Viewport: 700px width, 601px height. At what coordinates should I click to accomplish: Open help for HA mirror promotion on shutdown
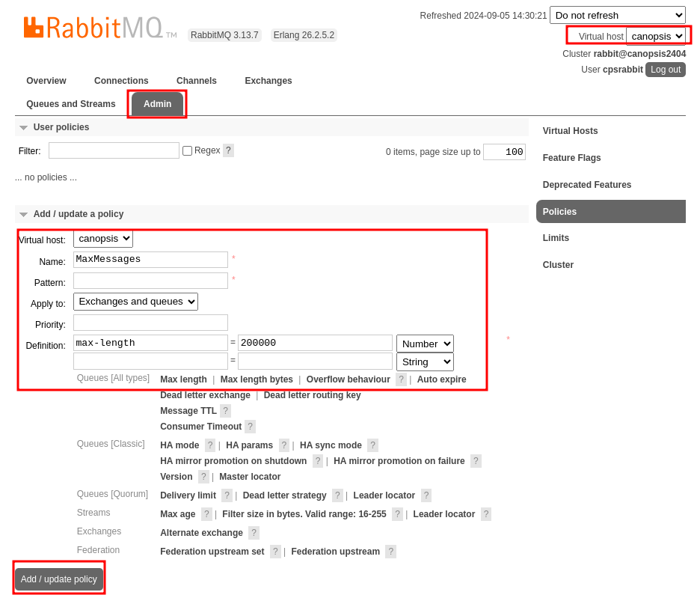click(x=317, y=461)
